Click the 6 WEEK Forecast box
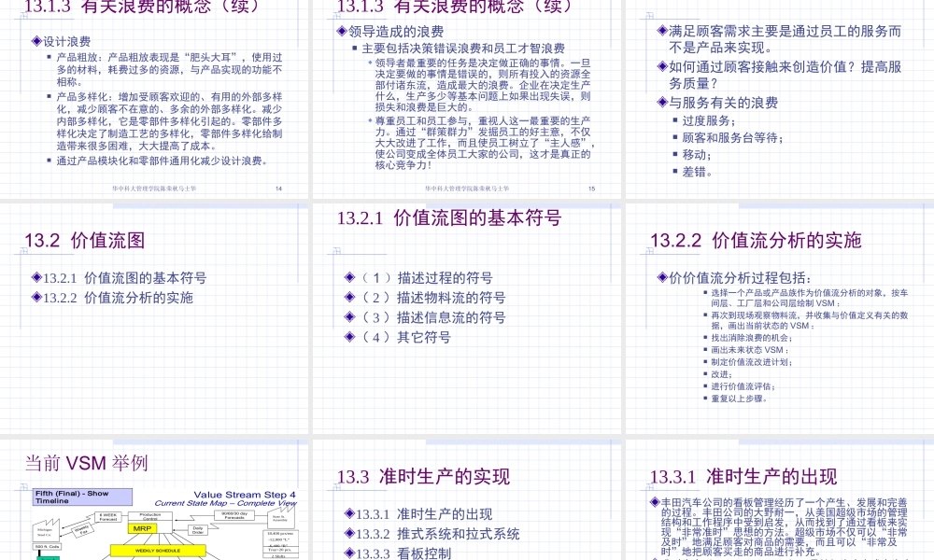The image size is (934, 560). [109, 516]
